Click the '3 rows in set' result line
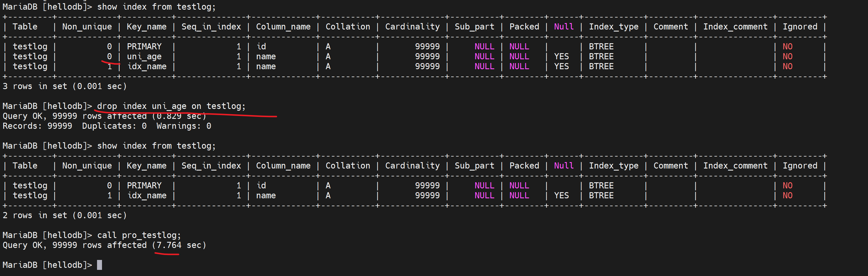Image resolution: width=868 pixels, height=276 pixels. (x=64, y=86)
